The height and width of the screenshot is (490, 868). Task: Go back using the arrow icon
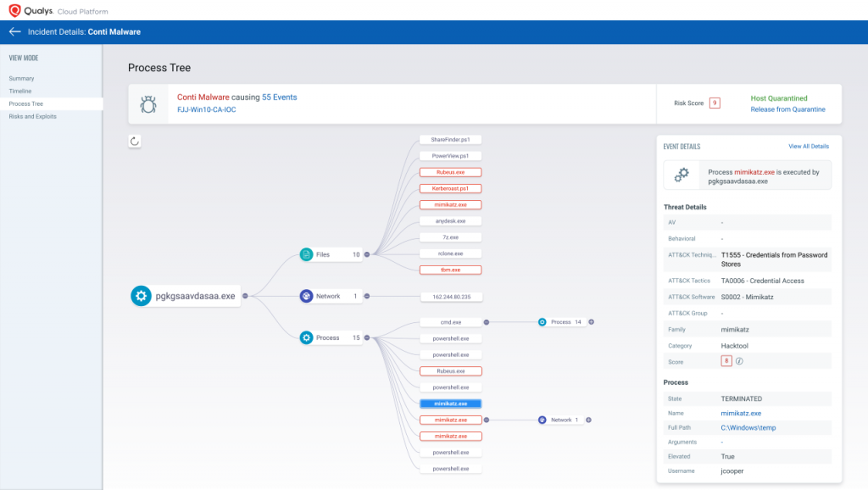tap(15, 32)
